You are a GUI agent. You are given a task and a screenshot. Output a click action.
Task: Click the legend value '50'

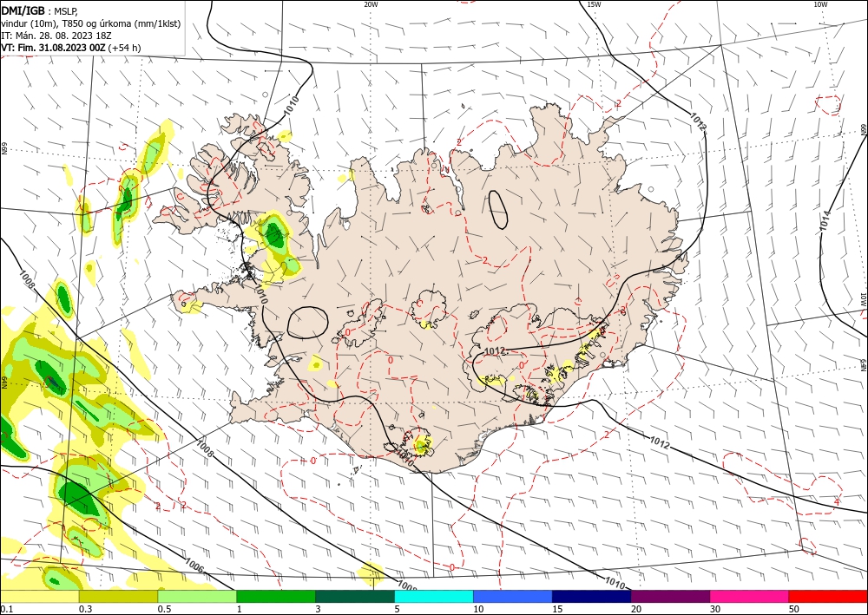[794, 609]
